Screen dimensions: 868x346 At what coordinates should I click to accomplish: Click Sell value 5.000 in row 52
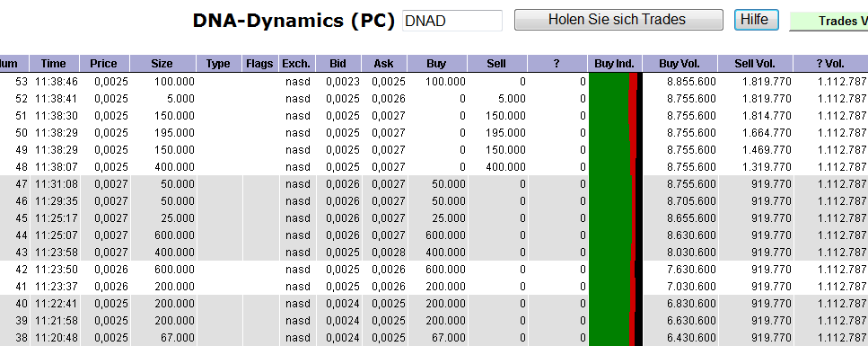512,99
